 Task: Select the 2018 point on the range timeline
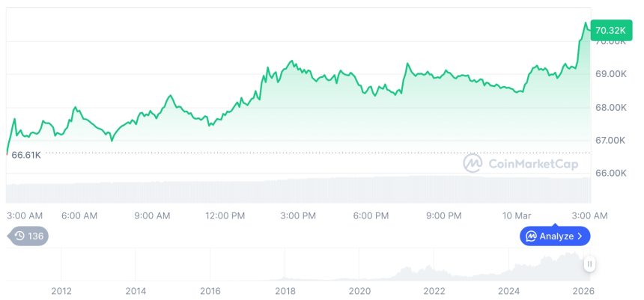coord(285,291)
